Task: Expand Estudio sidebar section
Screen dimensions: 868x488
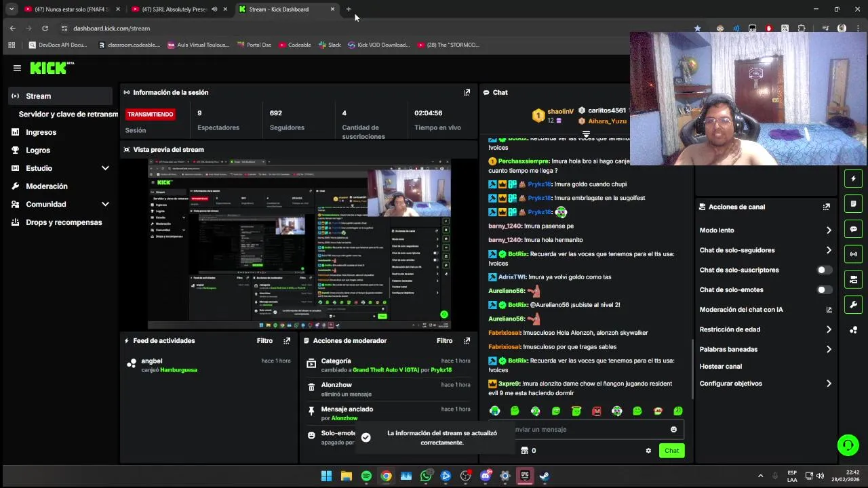Action: pos(105,168)
